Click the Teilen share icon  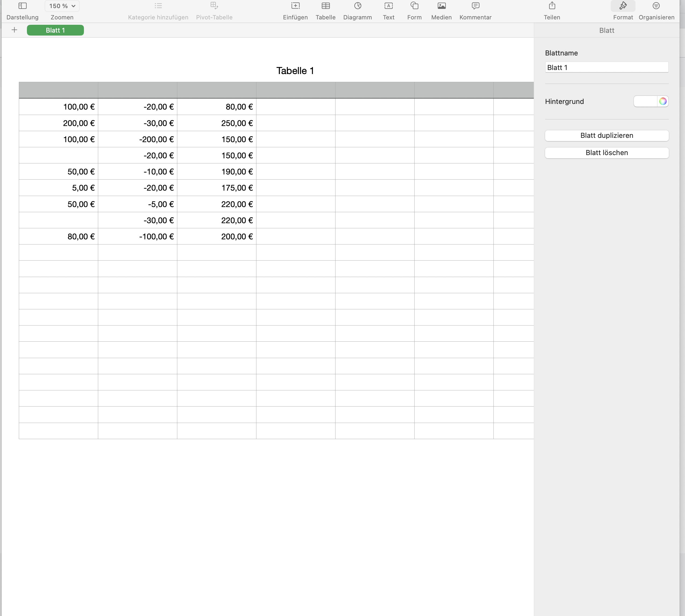(x=552, y=6)
